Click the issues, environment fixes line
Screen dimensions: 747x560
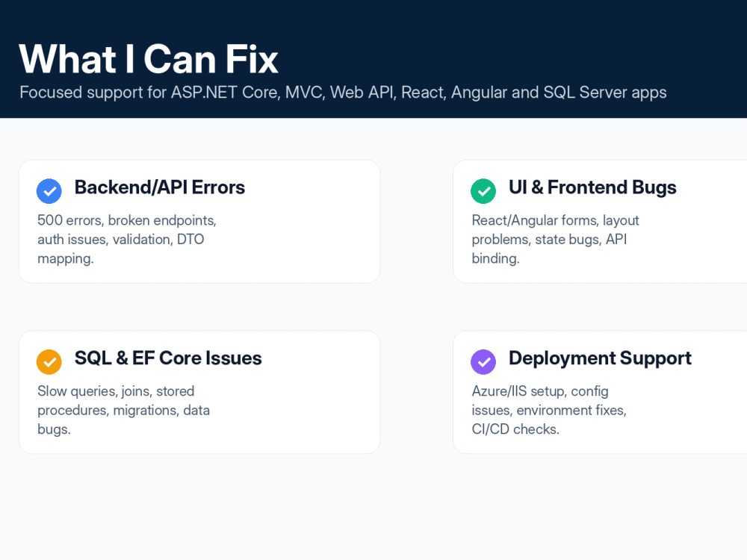coord(549,411)
